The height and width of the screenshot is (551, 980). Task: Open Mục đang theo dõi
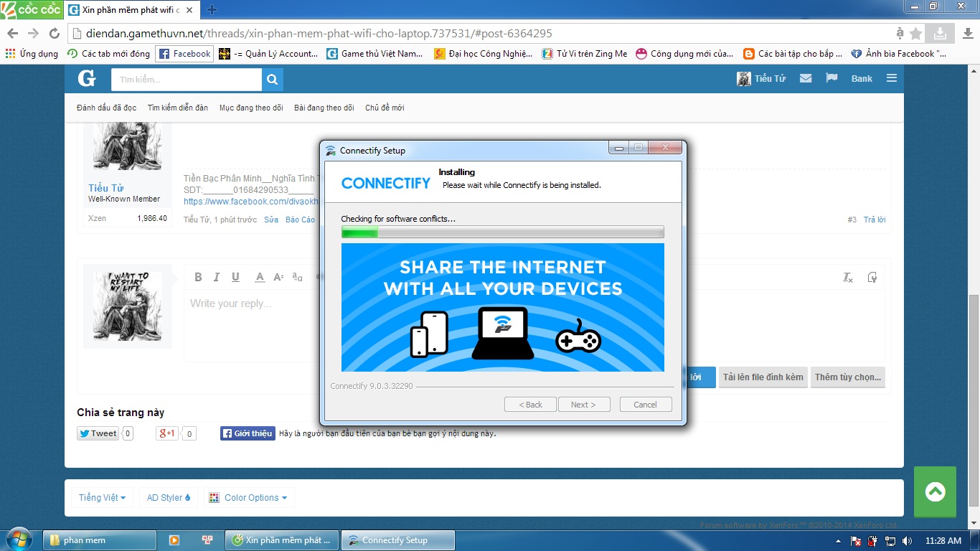251,108
